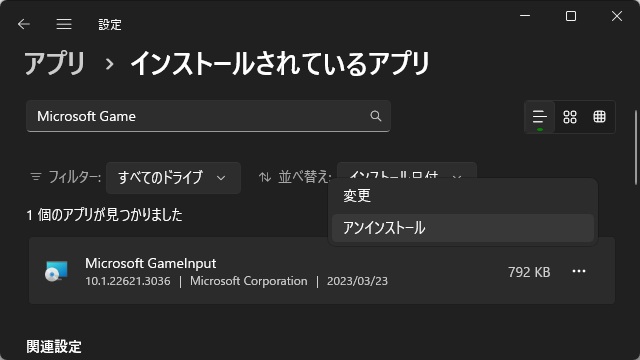Click the インストールされているアプリ page title
The image size is (640, 360).
coord(280,63)
